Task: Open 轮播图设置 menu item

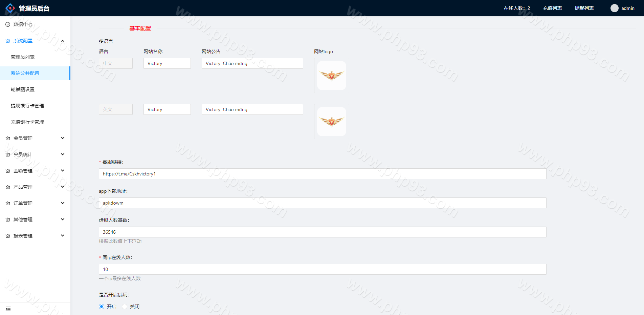Action: pos(23,89)
